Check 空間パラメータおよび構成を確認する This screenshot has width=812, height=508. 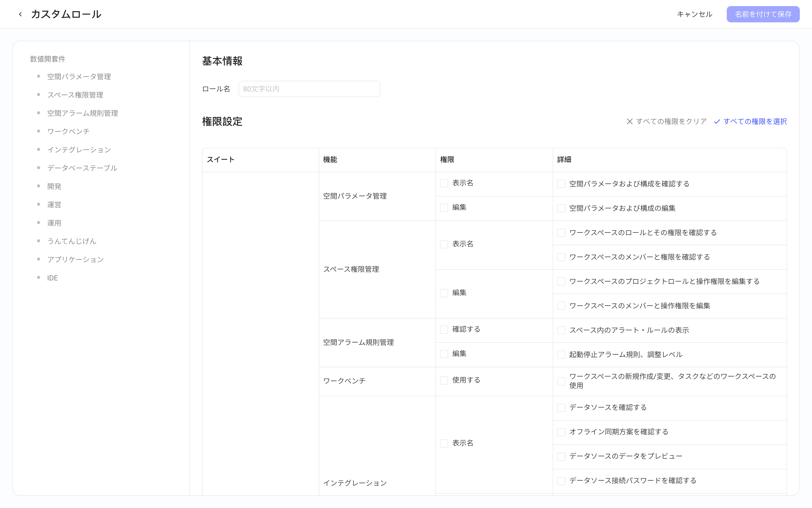tap(561, 184)
